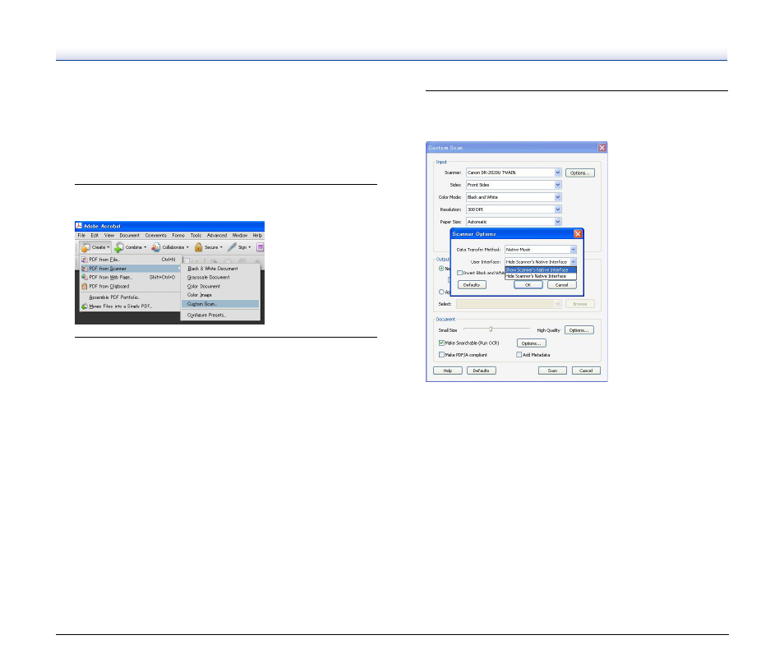Click OK in Scanner Options dialog
This screenshot has height=672, width=784.
(528, 285)
